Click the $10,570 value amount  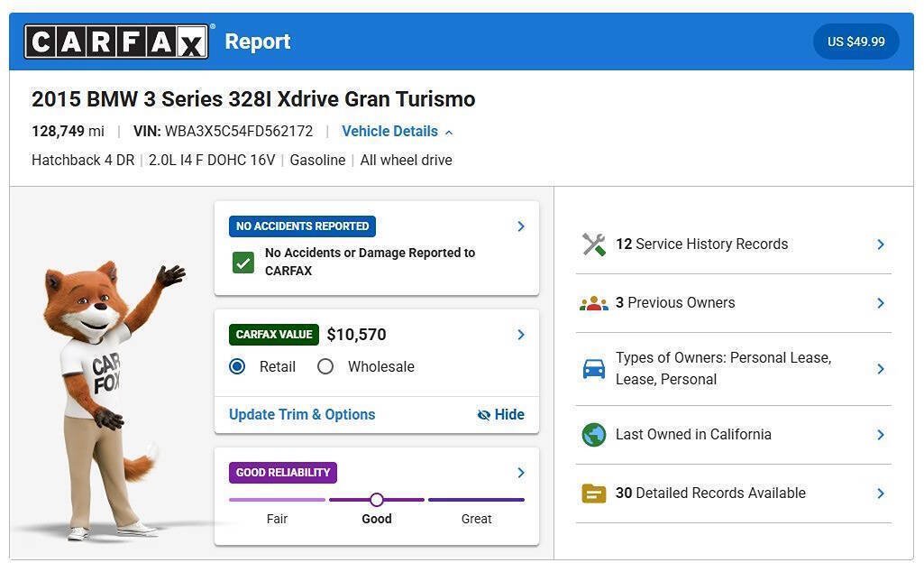click(x=356, y=335)
